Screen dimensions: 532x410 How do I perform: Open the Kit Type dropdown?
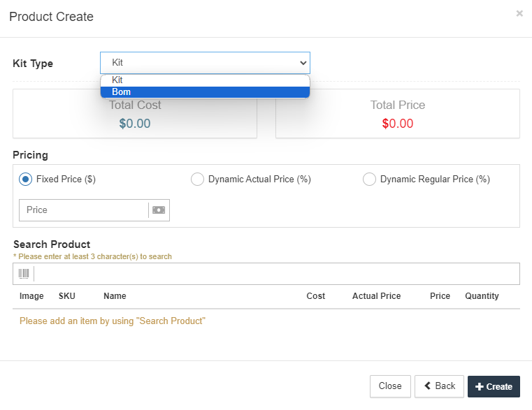tap(205, 63)
